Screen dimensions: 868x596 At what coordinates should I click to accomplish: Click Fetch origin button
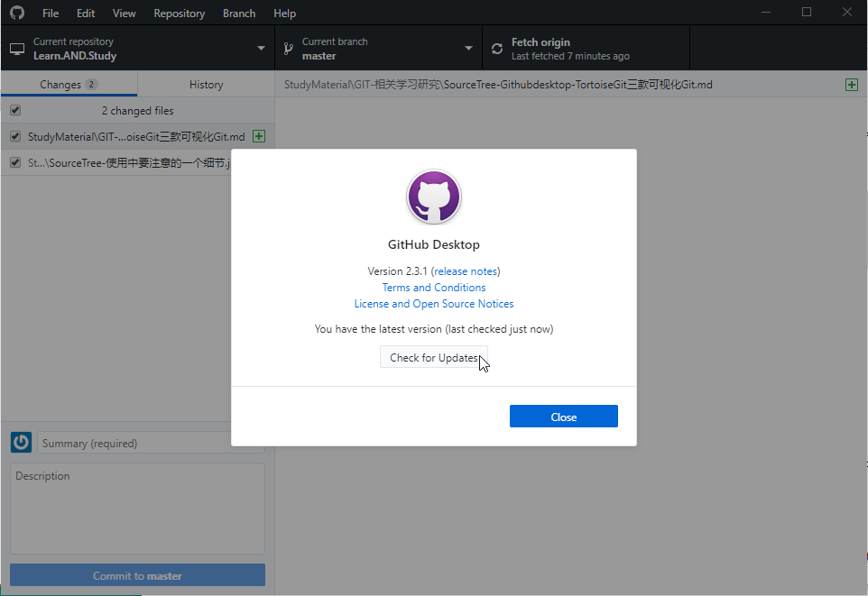point(586,48)
